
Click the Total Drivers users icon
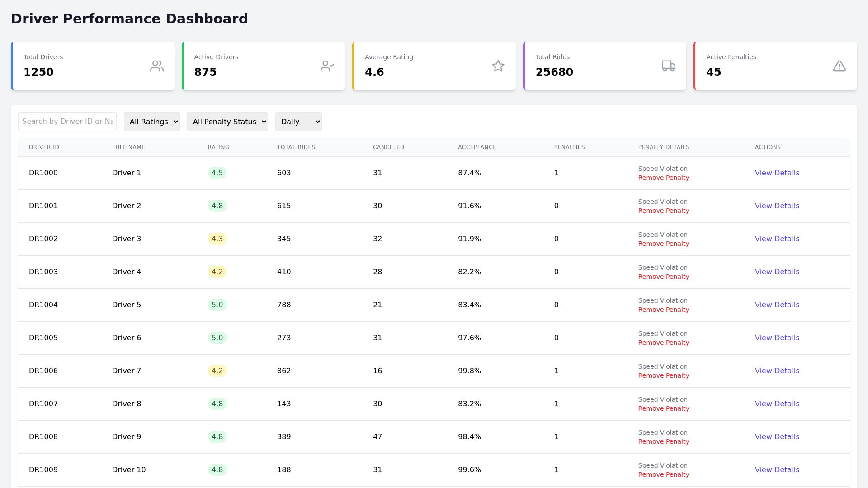[x=157, y=66]
